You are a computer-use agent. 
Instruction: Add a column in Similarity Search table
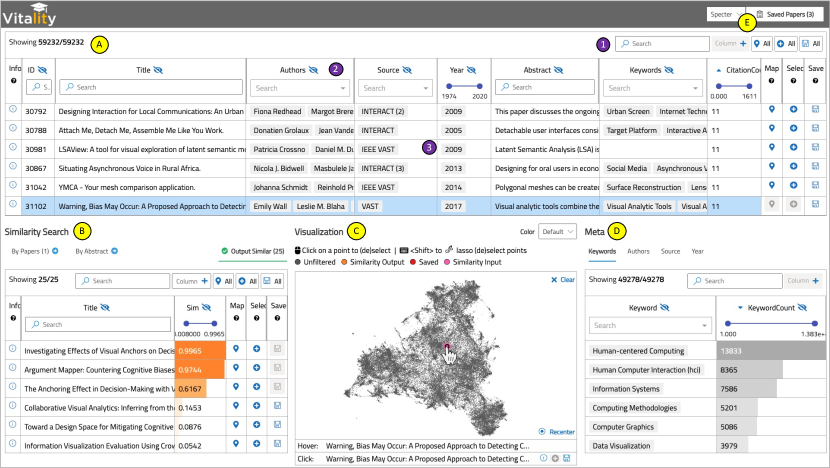point(192,281)
